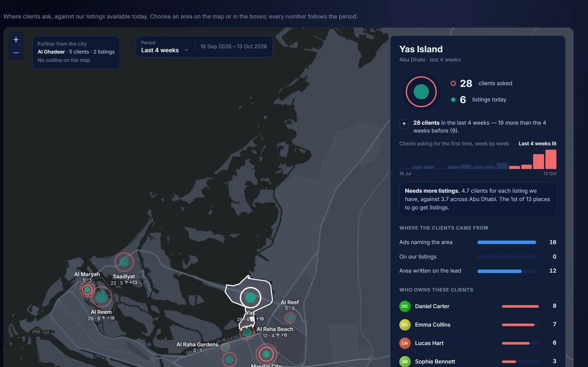Screen dimensions: 588x367
Task: Zoom out on the map
Action: click(16, 53)
